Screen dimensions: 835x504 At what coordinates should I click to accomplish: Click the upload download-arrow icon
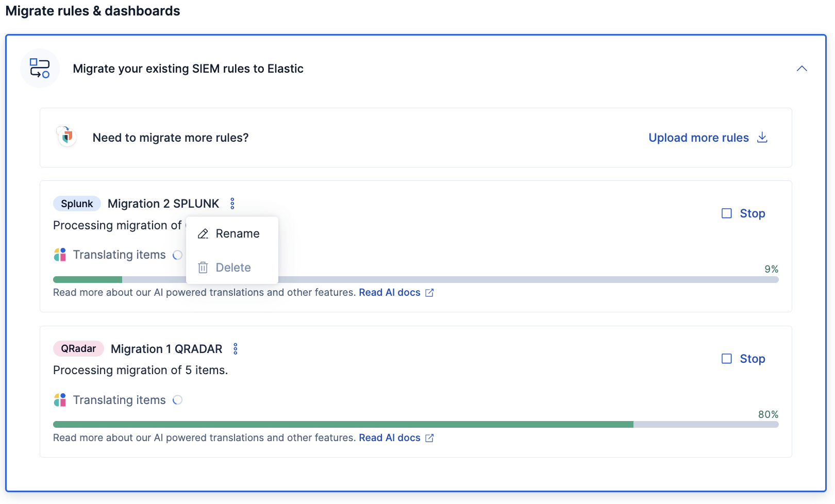pyautogui.click(x=762, y=138)
